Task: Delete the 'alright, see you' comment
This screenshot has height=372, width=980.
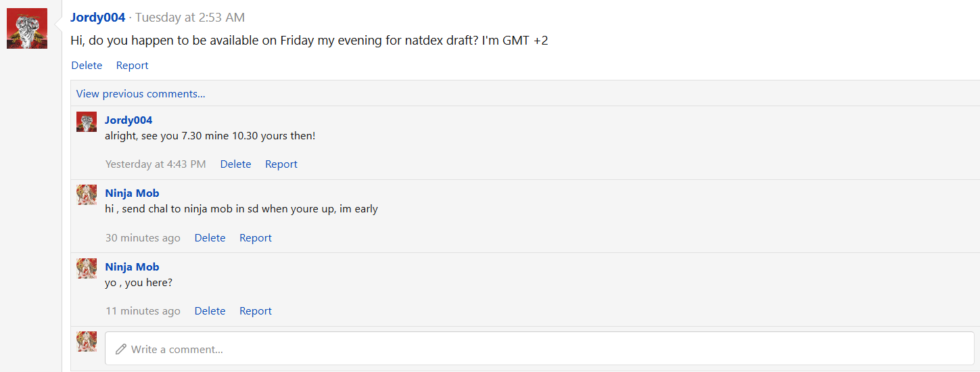Action: (x=235, y=164)
